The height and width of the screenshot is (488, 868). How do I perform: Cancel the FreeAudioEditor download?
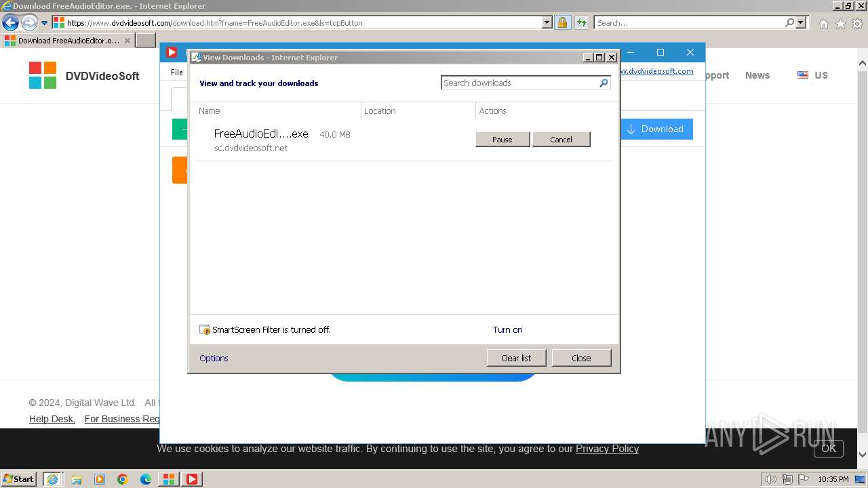(561, 139)
